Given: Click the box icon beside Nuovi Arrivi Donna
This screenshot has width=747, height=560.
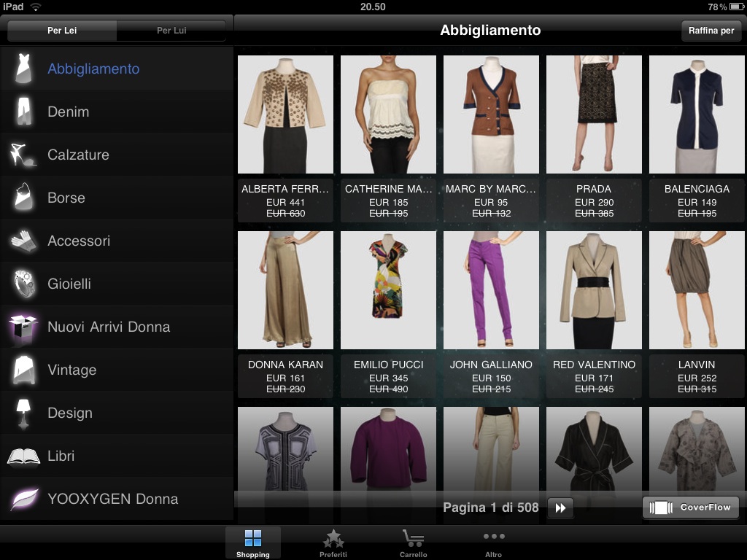Looking at the screenshot, I should (23, 327).
